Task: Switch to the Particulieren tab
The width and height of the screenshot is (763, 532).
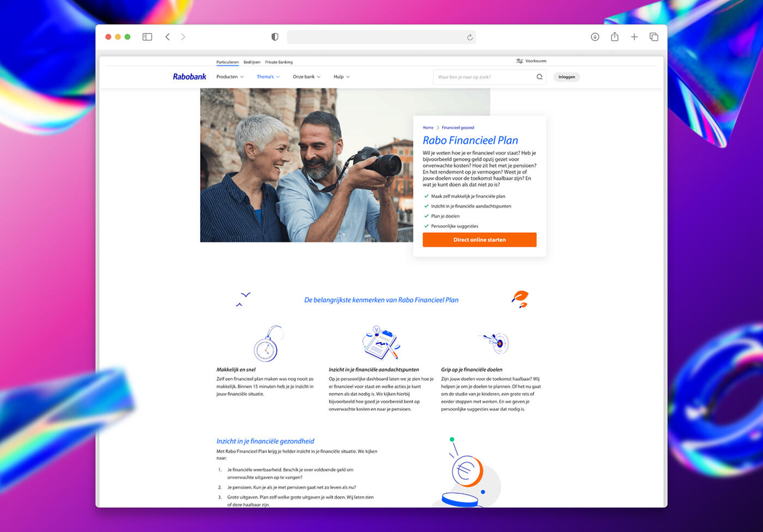Action: tap(227, 62)
